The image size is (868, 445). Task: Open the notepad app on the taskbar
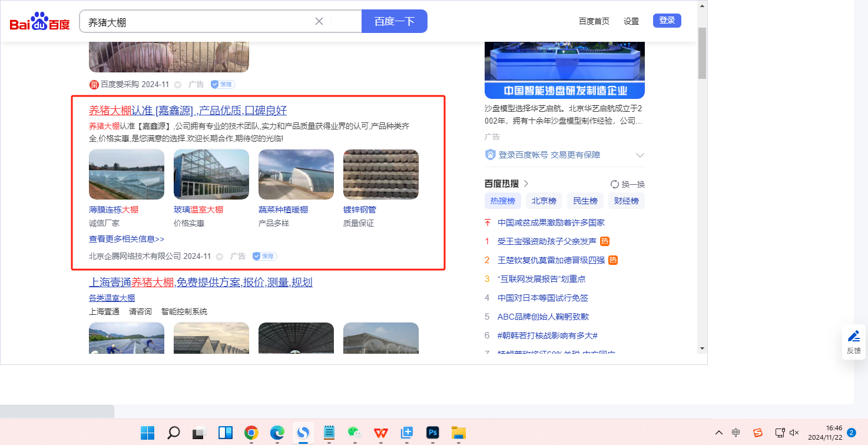click(x=329, y=433)
